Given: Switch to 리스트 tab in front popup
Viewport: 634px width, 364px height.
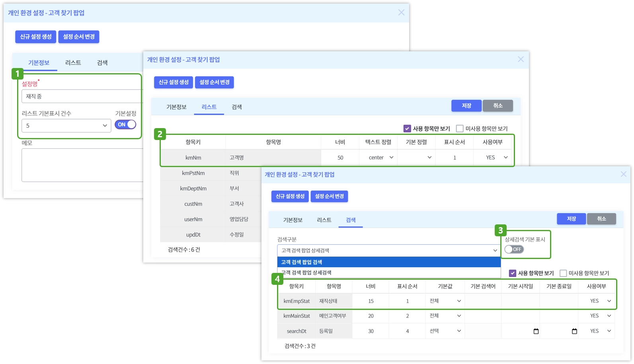Looking at the screenshot, I should pos(324,220).
